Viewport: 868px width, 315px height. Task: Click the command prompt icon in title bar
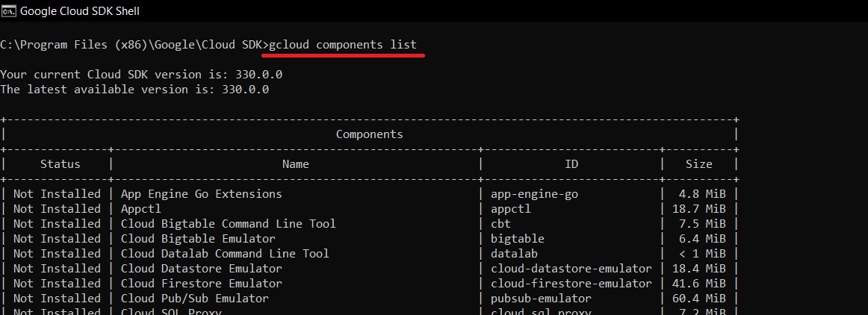pyautogui.click(x=8, y=10)
